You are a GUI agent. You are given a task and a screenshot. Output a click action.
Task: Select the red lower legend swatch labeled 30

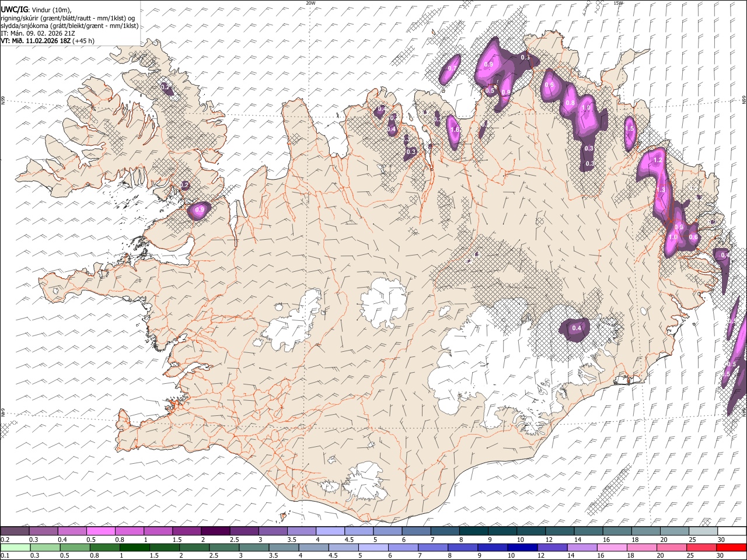731,547
